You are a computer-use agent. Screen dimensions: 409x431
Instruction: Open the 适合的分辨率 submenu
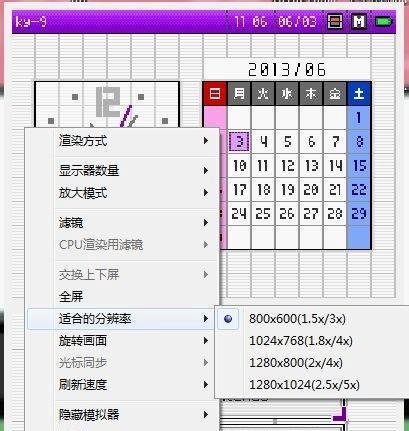click(123, 319)
